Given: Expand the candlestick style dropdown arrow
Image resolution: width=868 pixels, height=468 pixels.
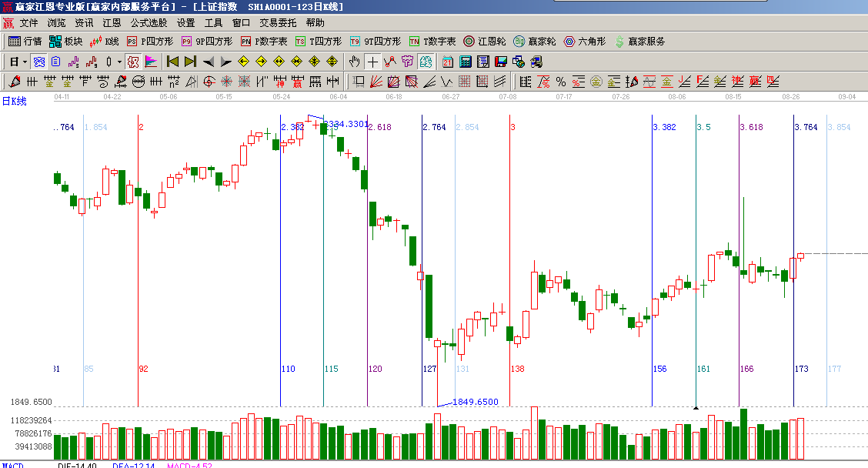Looking at the screenshot, I should coord(119,62).
